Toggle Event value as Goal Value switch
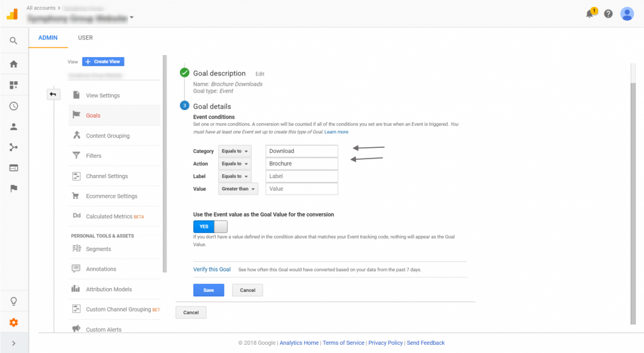 pos(210,227)
